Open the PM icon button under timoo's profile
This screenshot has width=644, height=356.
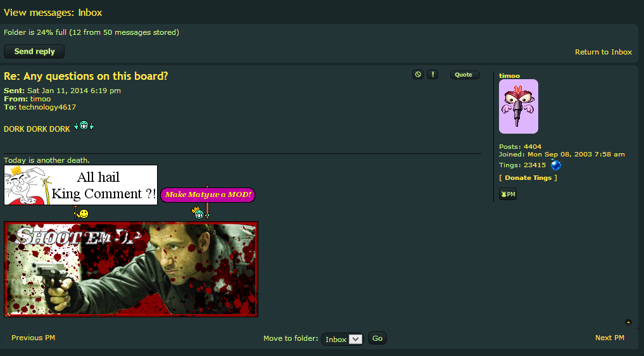pyautogui.click(x=508, y=194)
